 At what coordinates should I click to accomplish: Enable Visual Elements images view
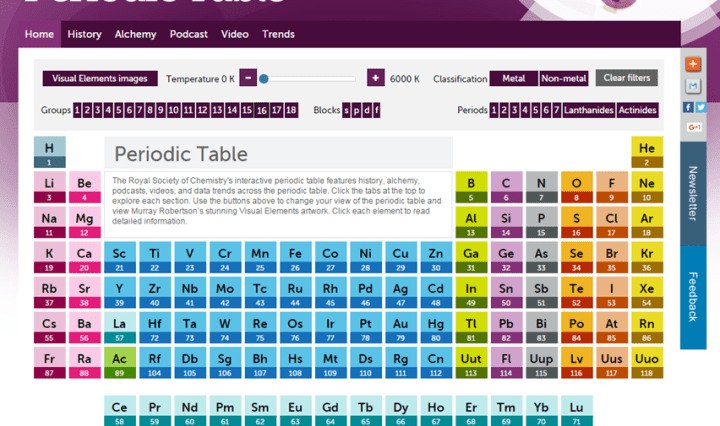99,78
